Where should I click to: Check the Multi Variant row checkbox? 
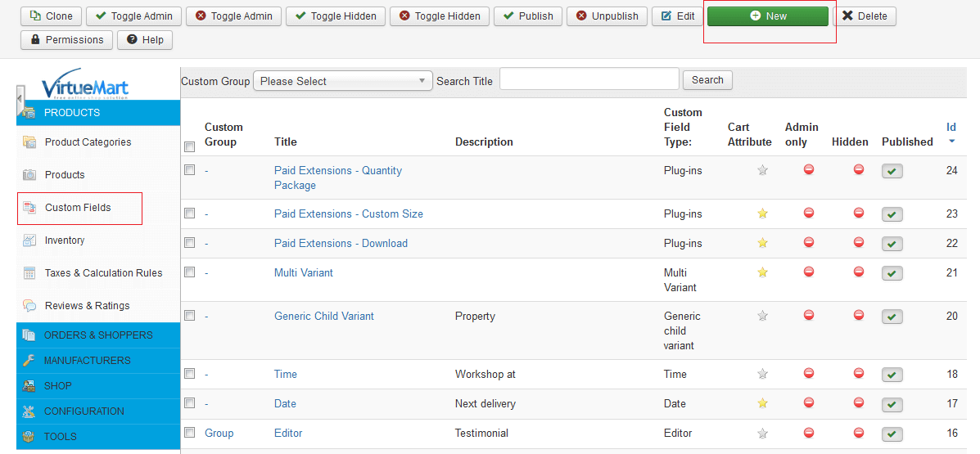click(189, 272)
